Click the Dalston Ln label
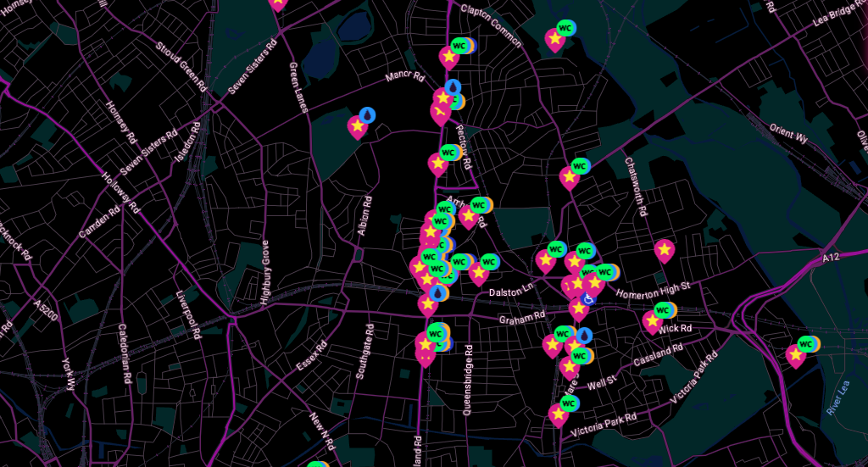The height and width of the screenshot is (467, 868). (511, 290)
